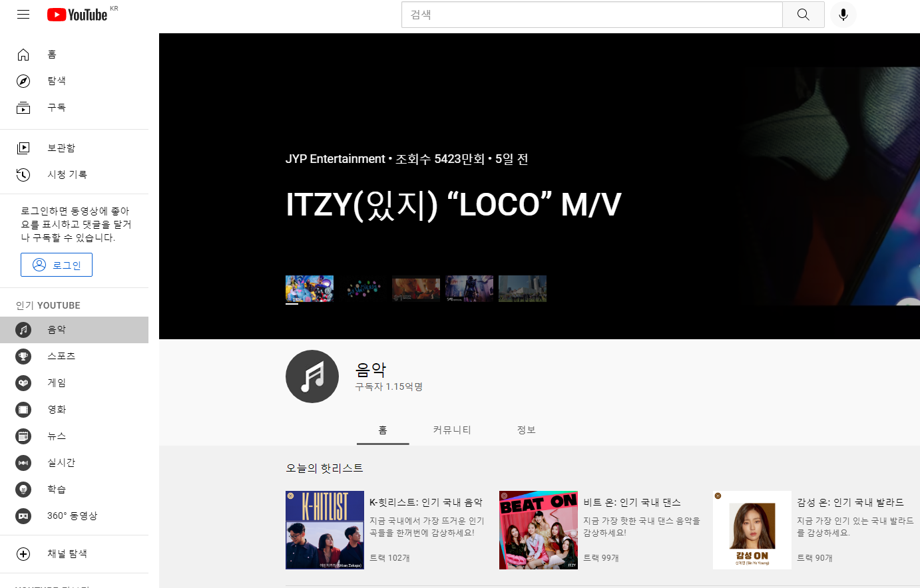Viewport: 920px width, 588px height.
Task: Click the Subscriptions (구독) icon
Action: pos(23,108)
